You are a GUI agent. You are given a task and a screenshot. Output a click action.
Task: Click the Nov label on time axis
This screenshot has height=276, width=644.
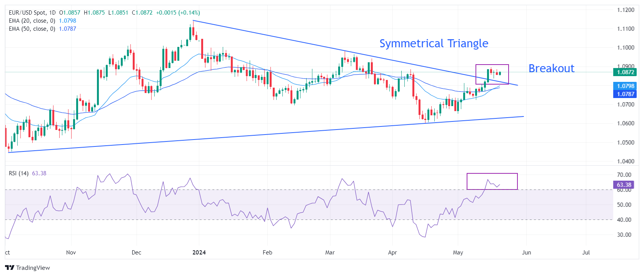pos(71,253)
